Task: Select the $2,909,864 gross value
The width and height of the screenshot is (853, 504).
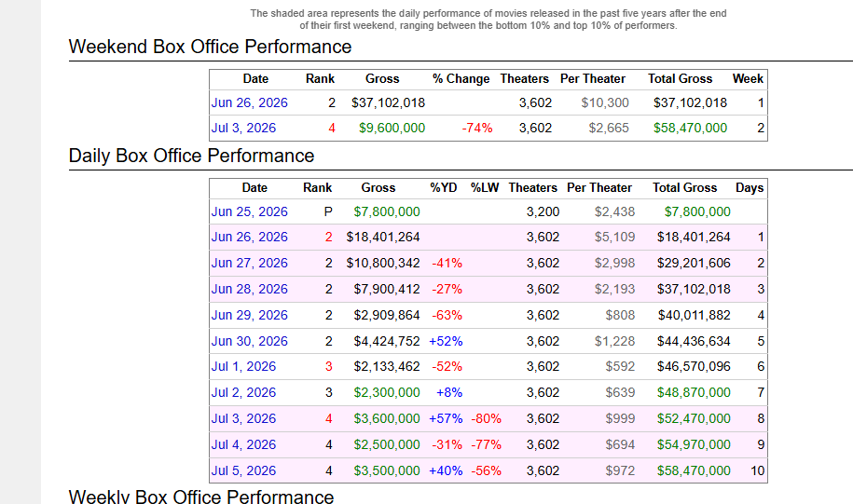Action: [387, 315]
